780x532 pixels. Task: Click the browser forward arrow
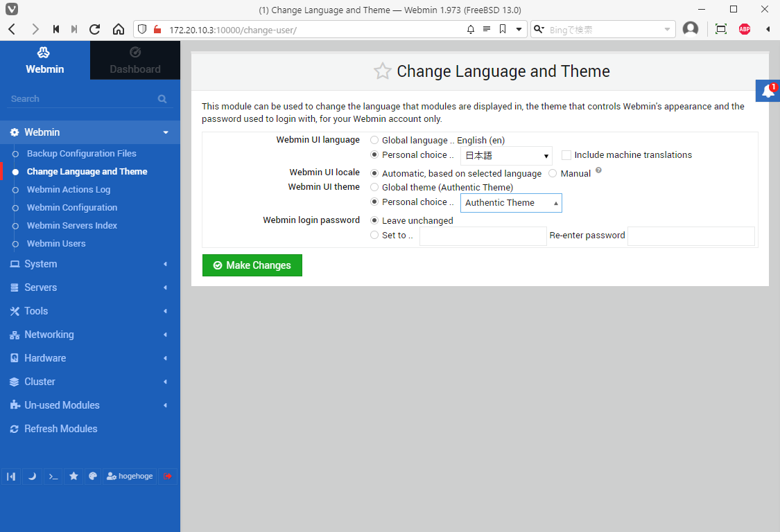35,29
